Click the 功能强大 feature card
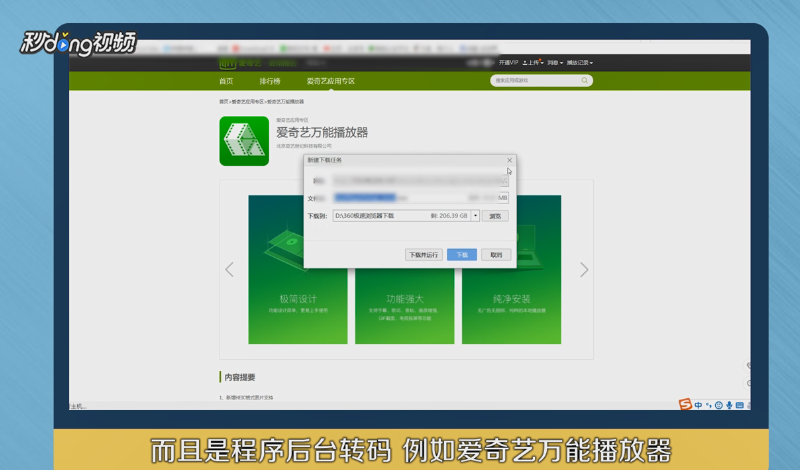Viewport: 800px width, 470px height. 405,269
